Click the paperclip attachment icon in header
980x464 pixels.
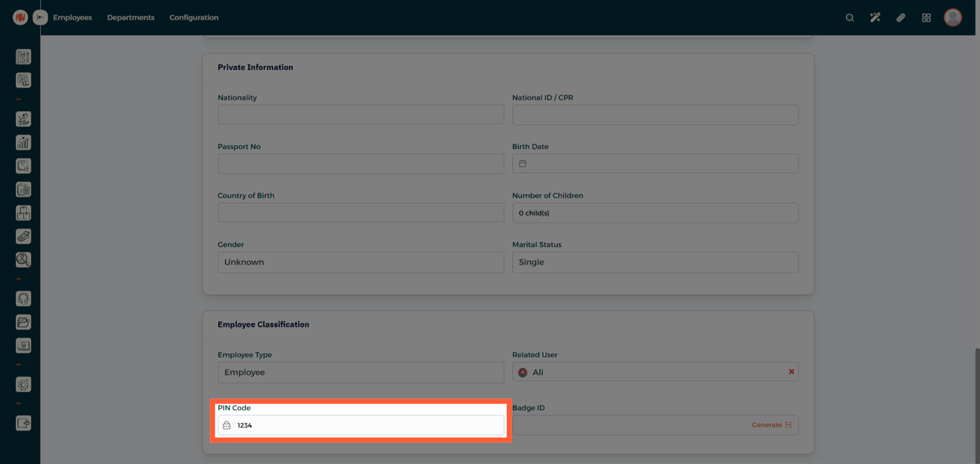pos(900,18)
